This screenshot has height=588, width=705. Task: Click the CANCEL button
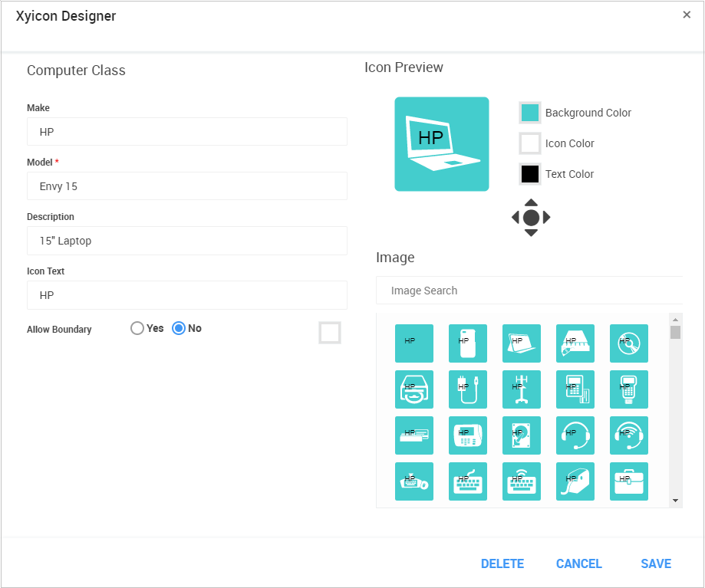pos(578,563)
